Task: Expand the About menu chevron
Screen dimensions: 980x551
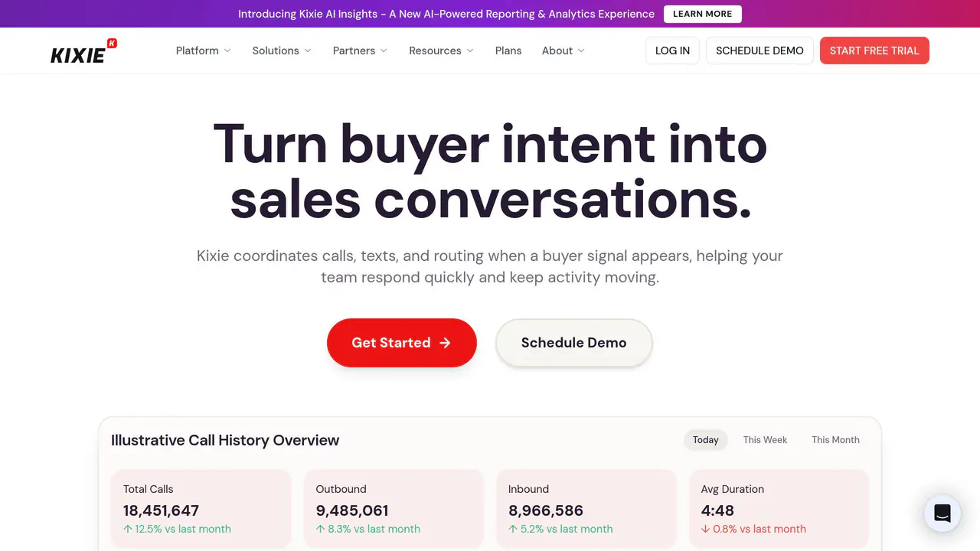Action: click(x=581, y=51)
